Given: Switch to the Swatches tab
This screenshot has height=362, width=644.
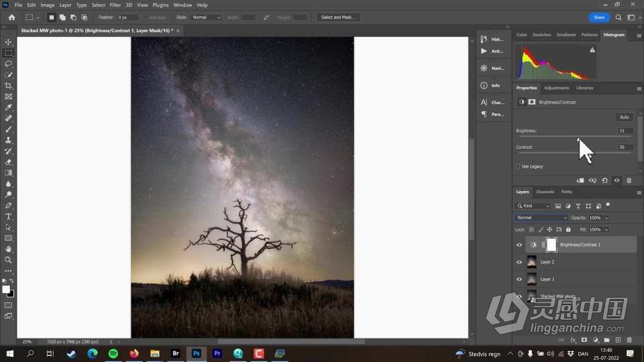Looking at the screenshot, I should tap(542, 35).
